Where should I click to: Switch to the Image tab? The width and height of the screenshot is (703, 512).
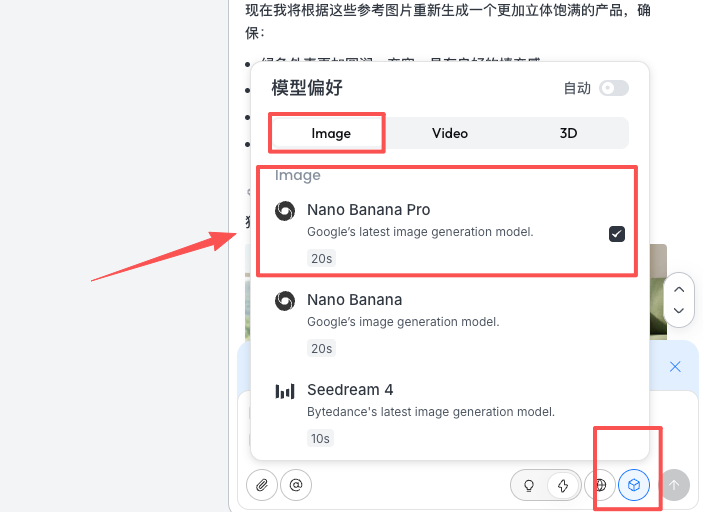tap(331, 133)
